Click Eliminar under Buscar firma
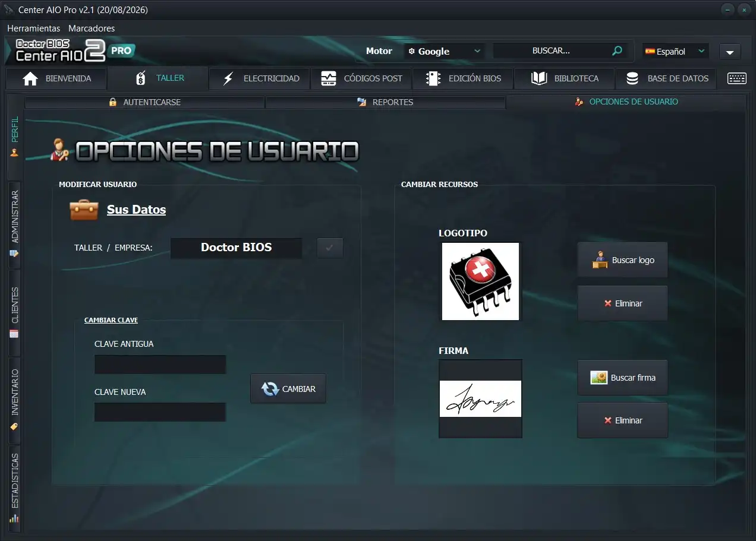 click(622, 420)
